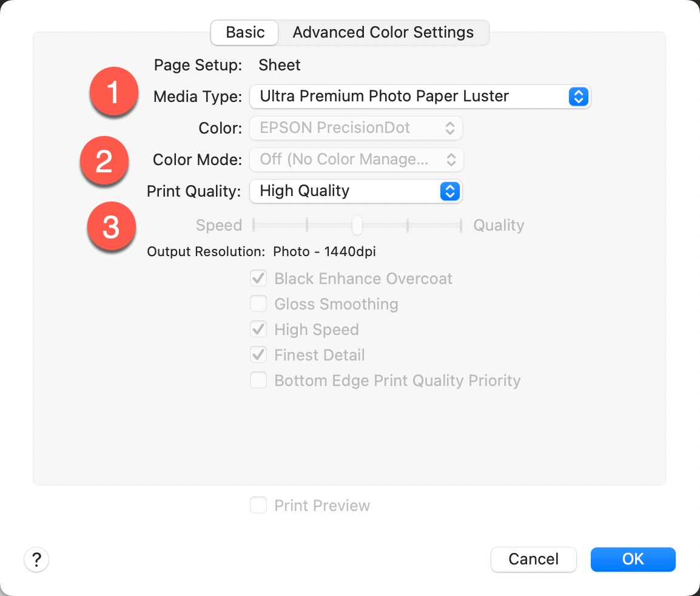Toggle the Finest Detail checkbox
This screenshot has height=596, width=700.
coord(258,355)
